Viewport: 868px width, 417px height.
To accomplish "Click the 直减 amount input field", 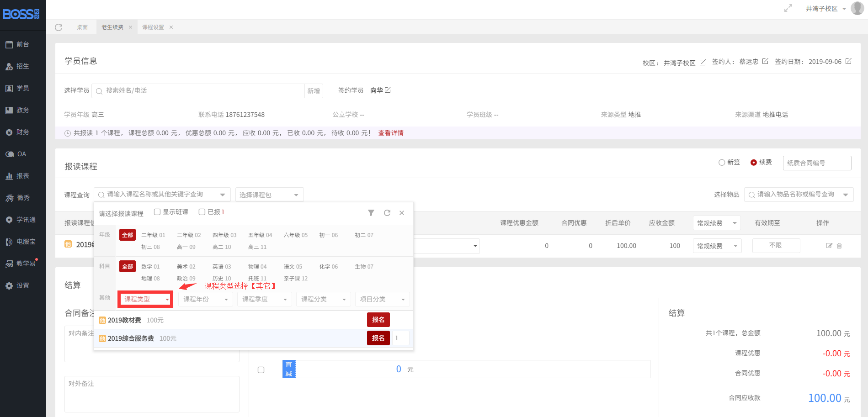I will [473, 369].
